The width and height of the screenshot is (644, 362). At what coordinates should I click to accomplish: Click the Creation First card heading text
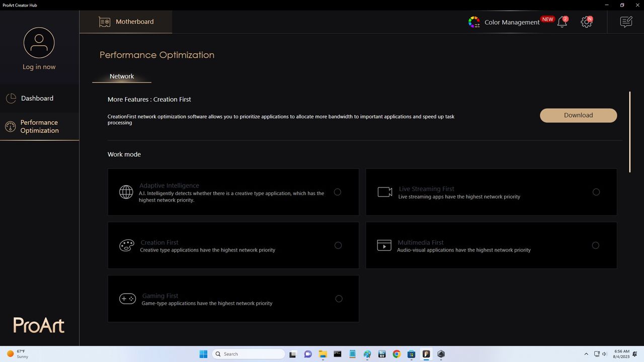tap(159, 242)
